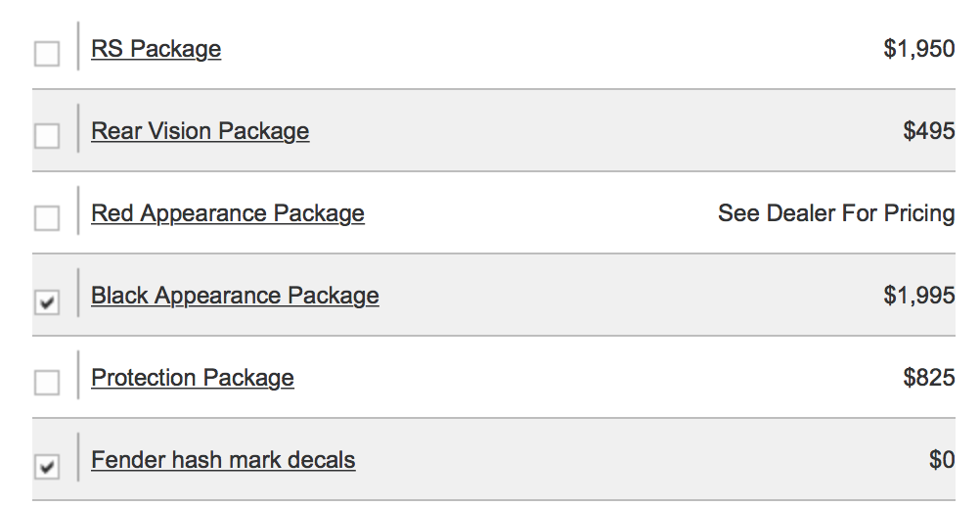Click the divider bar beside Protection Package
The width and height of the screenshot is (980, 507).
click(78, 377)
